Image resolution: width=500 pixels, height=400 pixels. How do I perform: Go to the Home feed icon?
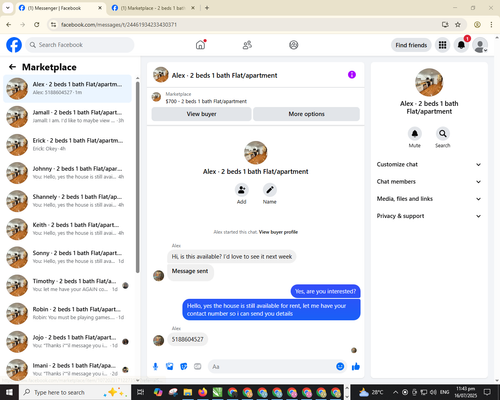click(200, 45)
